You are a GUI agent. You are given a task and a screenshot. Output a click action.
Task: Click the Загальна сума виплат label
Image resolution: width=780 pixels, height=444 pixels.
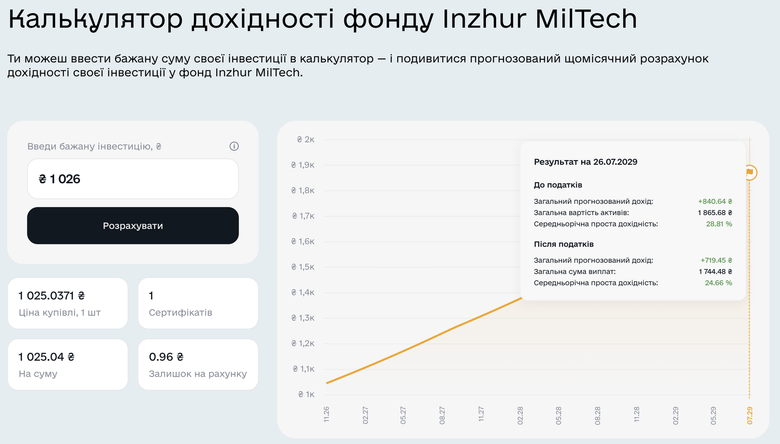[575, 271]
